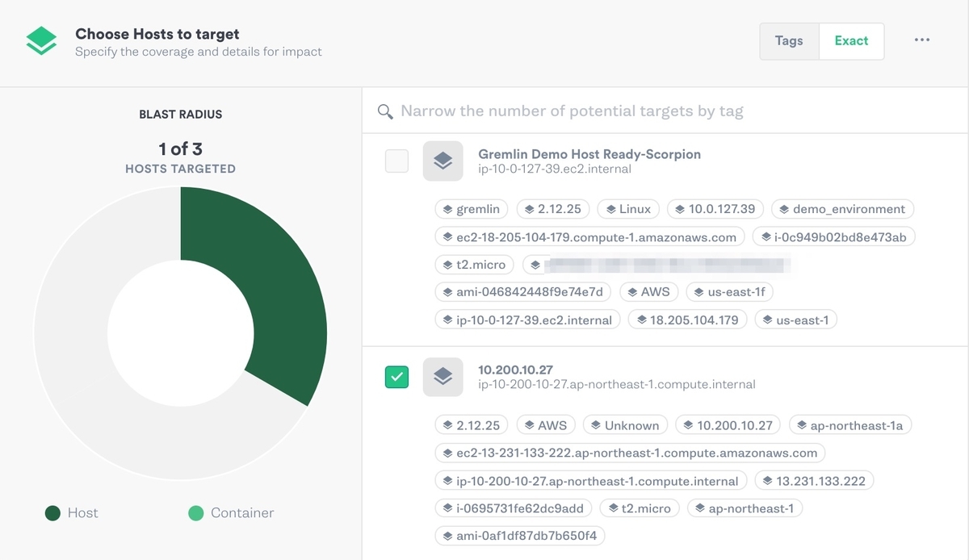Image resolution: width=969 pixels, height=560 pixels.
Task: Select the 13.231.133.222 tag
Action: 814,481
